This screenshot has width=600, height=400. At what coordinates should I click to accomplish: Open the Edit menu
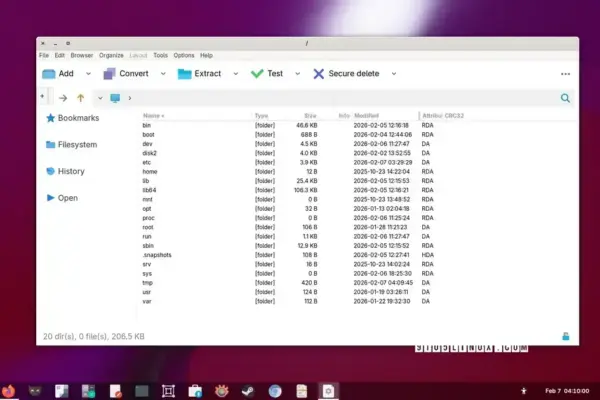pyautogui.click(x=60, y=56)
